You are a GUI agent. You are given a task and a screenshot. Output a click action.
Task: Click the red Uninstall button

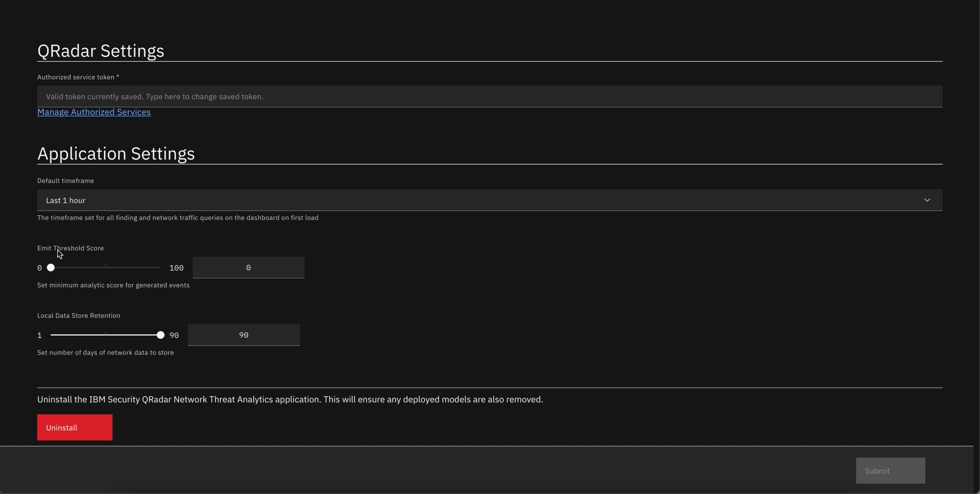[75, 427]
